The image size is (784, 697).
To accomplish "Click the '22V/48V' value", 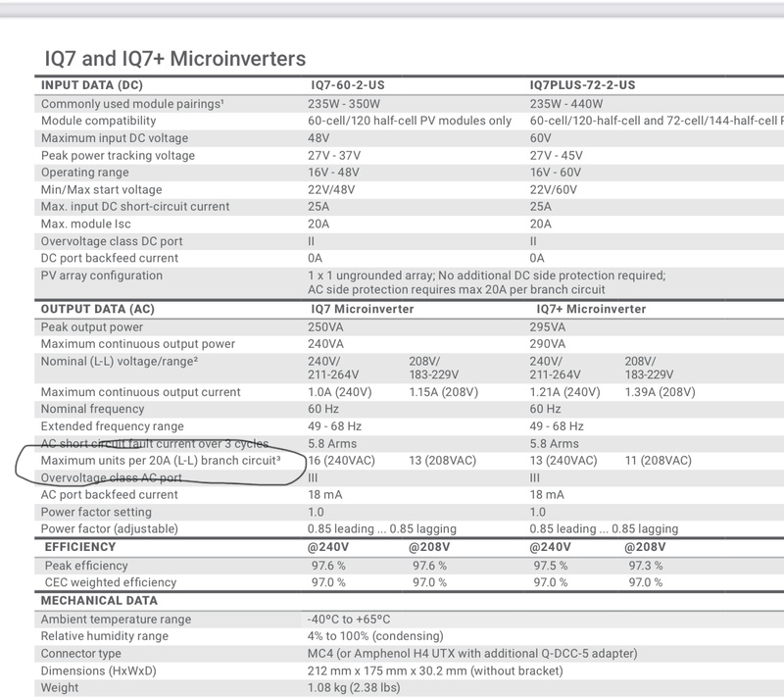I will [x=331, y=190].
